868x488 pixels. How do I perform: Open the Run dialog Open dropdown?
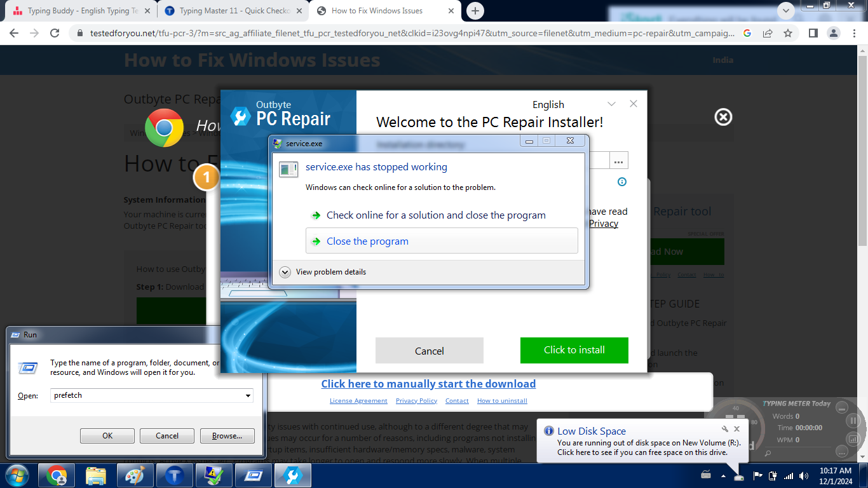tap(248, 395)
